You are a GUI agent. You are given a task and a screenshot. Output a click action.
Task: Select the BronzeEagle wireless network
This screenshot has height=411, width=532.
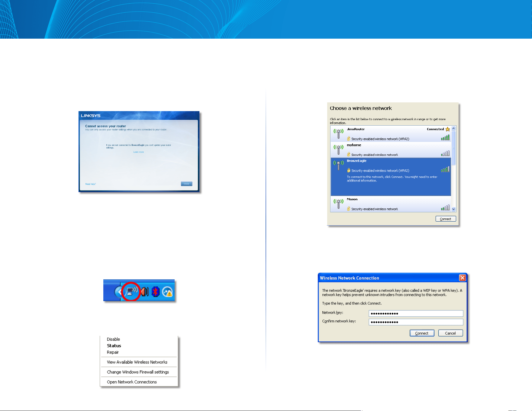point(391,177)
